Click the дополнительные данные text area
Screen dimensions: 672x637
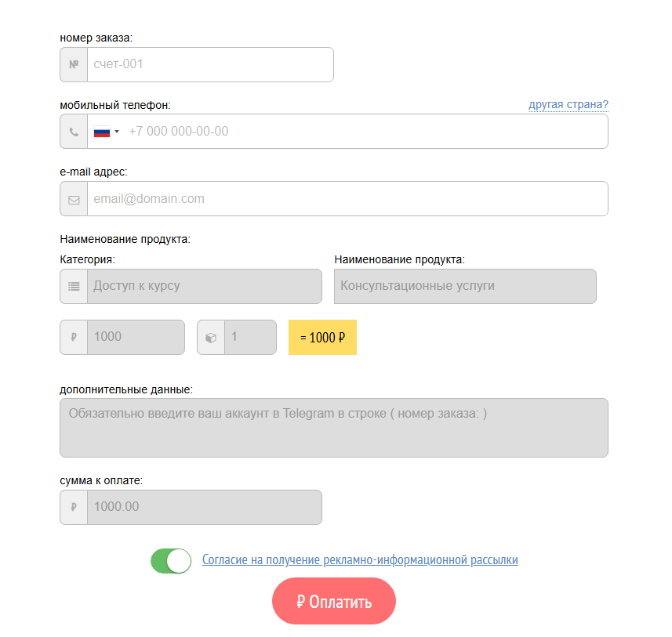click(334, 428)
